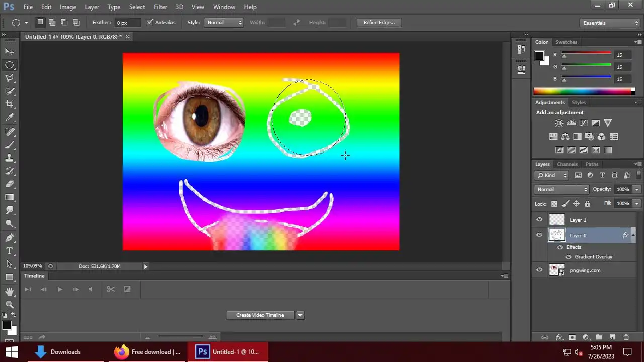The image size is (644, 362).
Task: Open the layer filter Kind dropdown
Action: 551,175
